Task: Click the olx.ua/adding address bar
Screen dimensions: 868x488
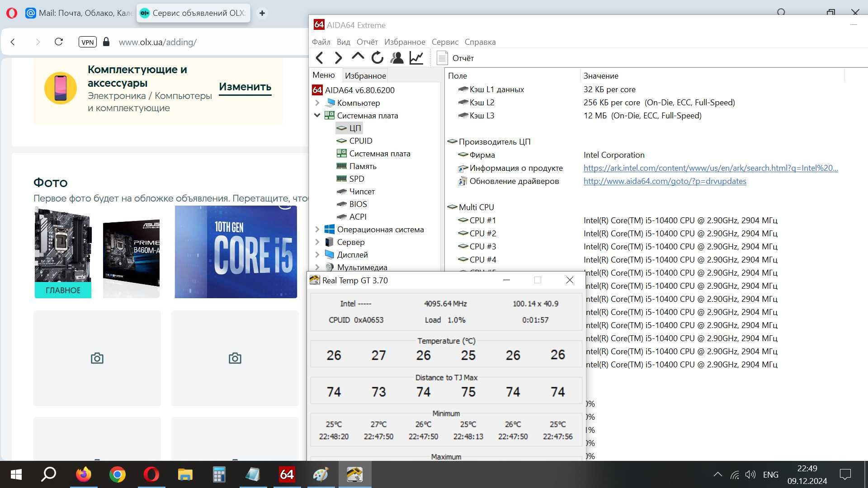Action: tap(157, 42)
